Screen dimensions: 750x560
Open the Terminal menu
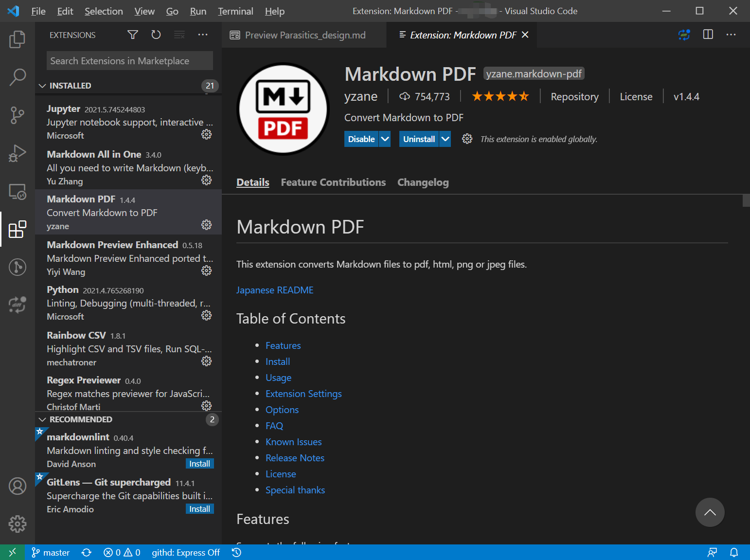coord(235,11)
